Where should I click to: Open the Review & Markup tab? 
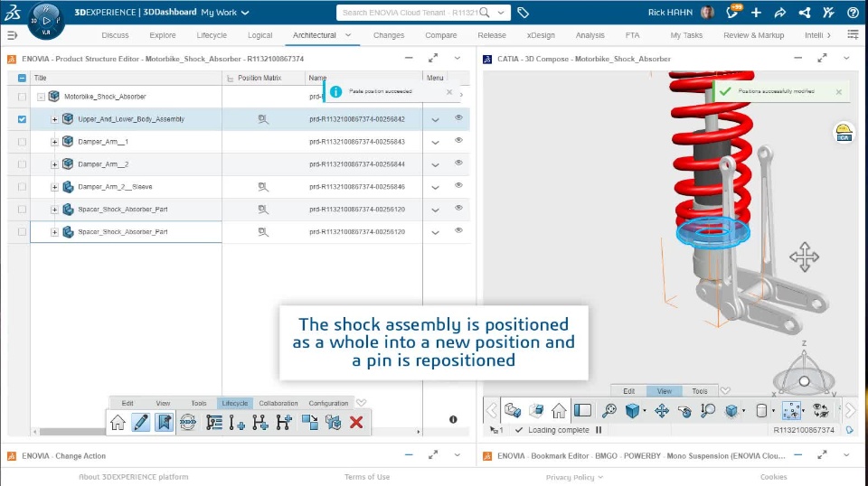(753, 35)
